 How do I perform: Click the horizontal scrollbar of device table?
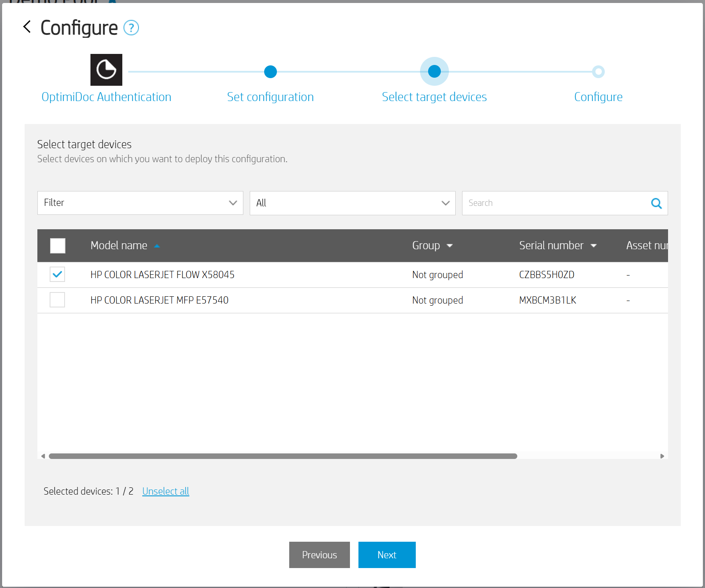283,456
